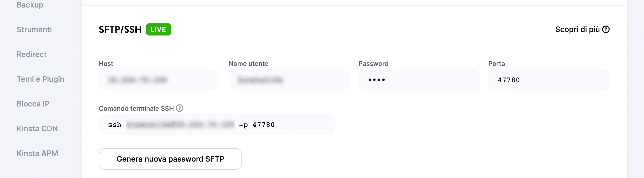Click the SFTP/SSH section heading
The image size is (644, 178).
(120, 29)
